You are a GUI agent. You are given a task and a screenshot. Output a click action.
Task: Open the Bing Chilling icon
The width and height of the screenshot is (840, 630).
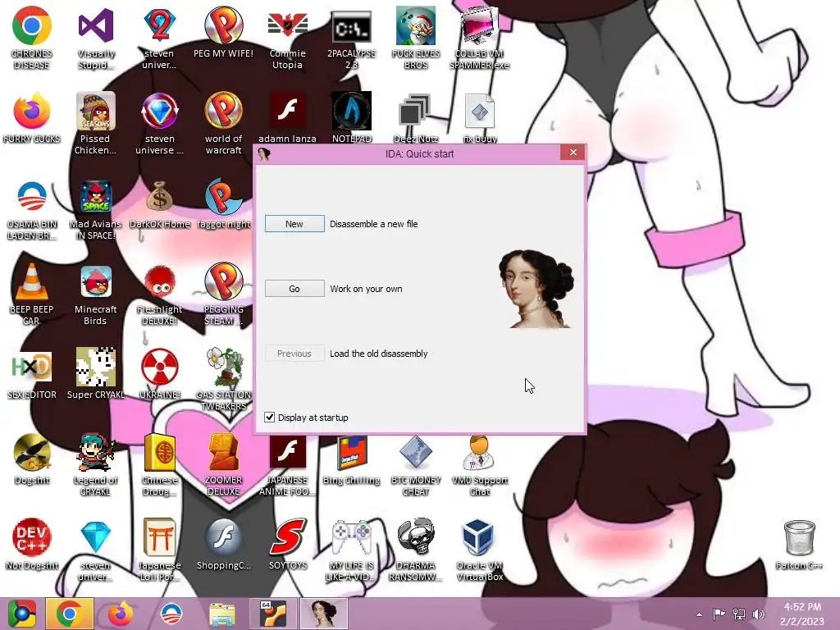351,459
